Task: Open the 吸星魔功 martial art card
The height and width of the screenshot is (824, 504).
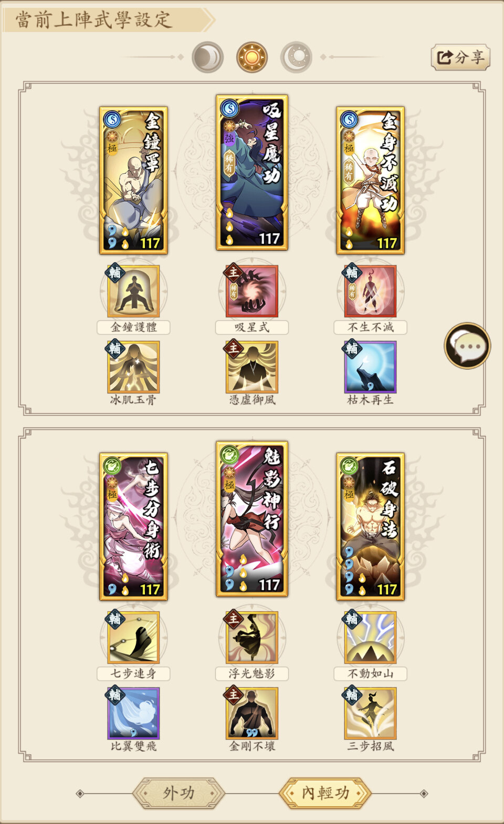Action: (252, 172)
